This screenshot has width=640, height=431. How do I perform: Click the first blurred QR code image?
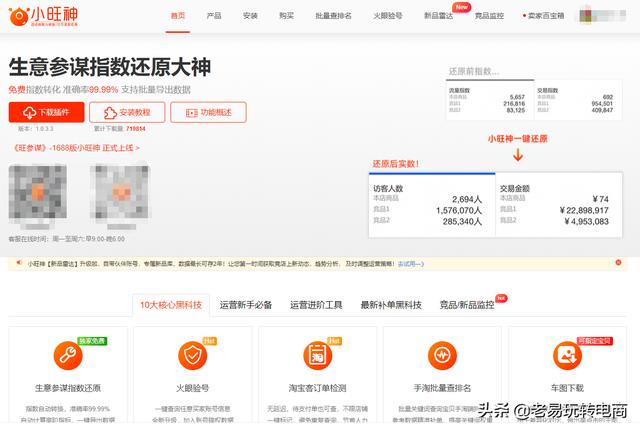[37, 193]
